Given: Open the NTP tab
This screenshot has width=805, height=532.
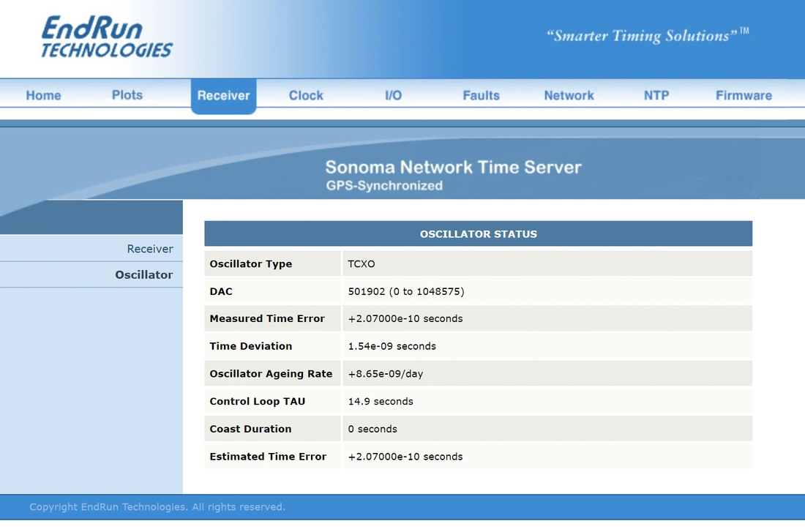Looking at the screenshot, I should point(656,96).
